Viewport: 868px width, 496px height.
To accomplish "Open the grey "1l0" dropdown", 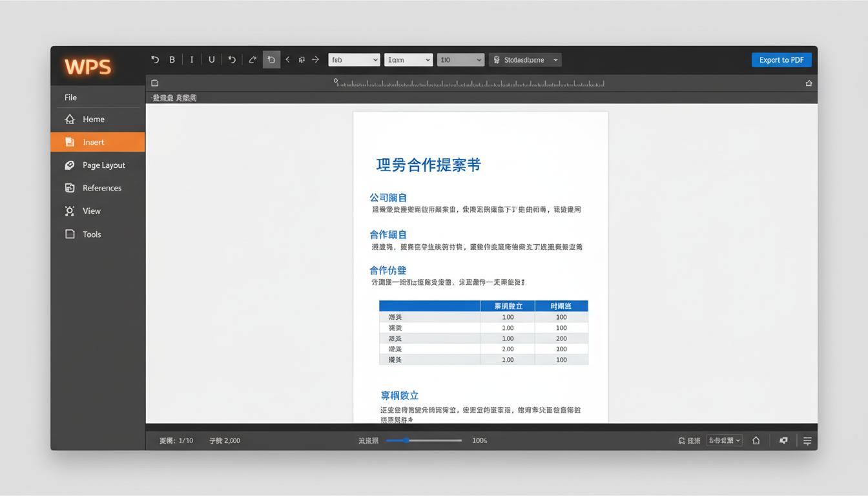I will pyautogui.click(x=460, y=59).
